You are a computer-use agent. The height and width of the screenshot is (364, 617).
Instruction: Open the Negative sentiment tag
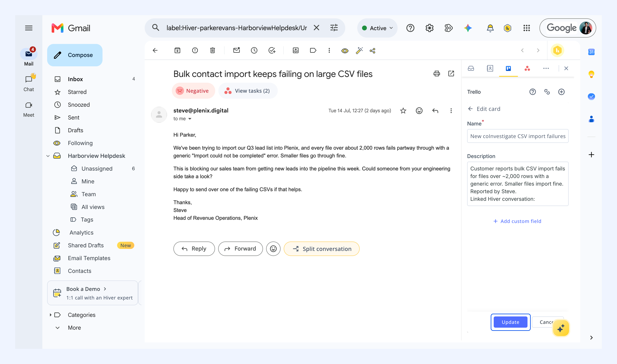193,91
